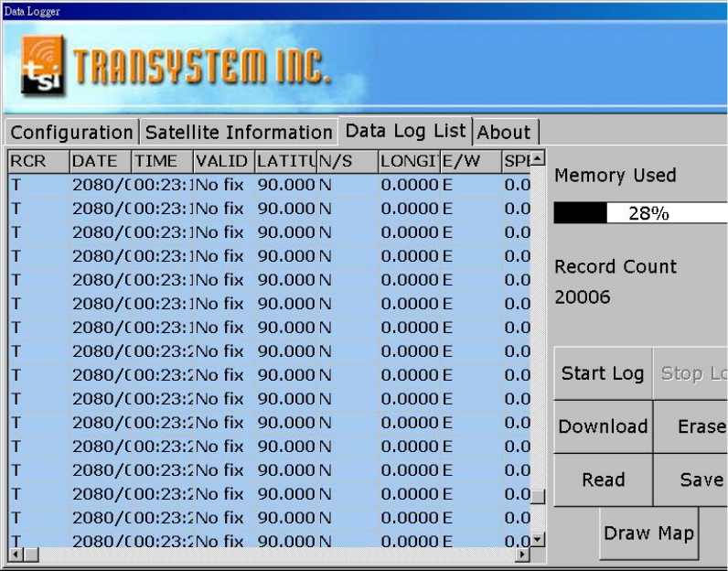Sort by the DATE column header

click(101, 161)
